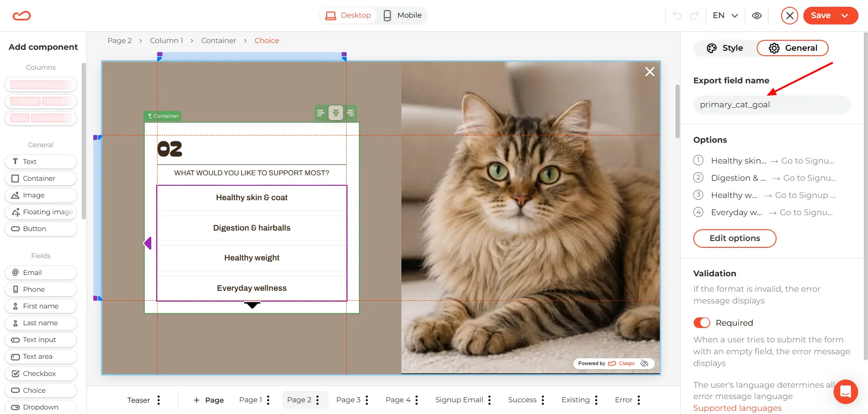
Task: Toggle the preview eye icon
Action: click(x=757, y=15)
